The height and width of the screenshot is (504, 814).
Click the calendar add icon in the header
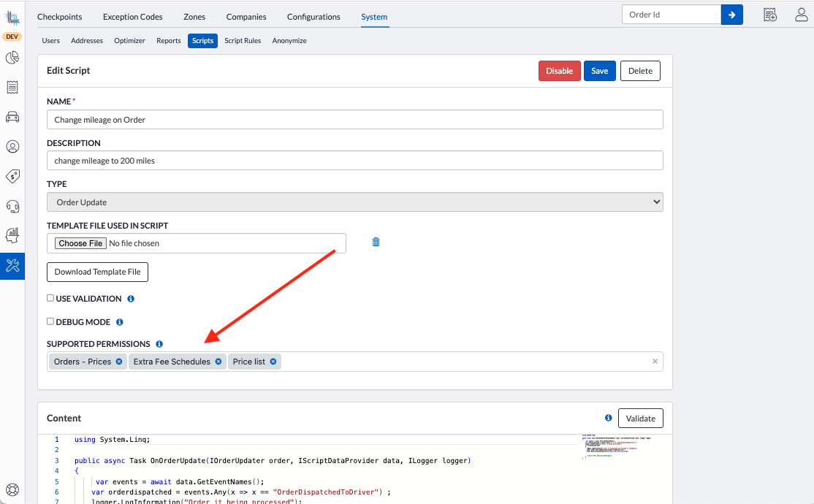click(x=770, y=15)
